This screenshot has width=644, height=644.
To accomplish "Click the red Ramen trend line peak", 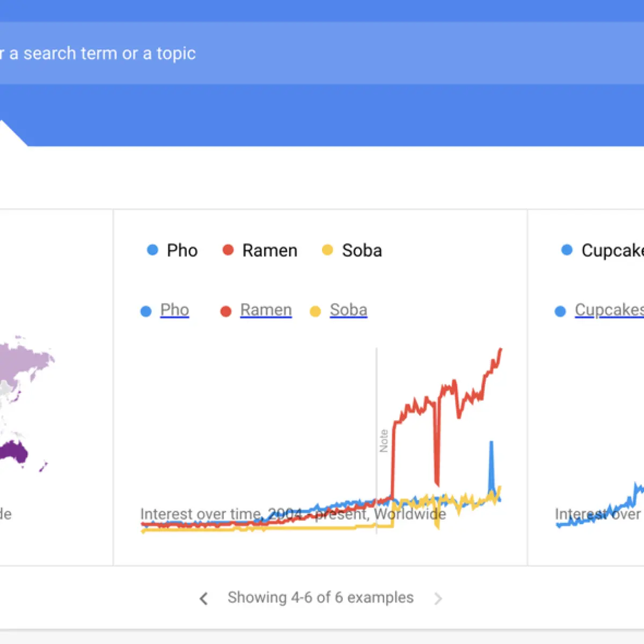I will click(x=500, y=351).
